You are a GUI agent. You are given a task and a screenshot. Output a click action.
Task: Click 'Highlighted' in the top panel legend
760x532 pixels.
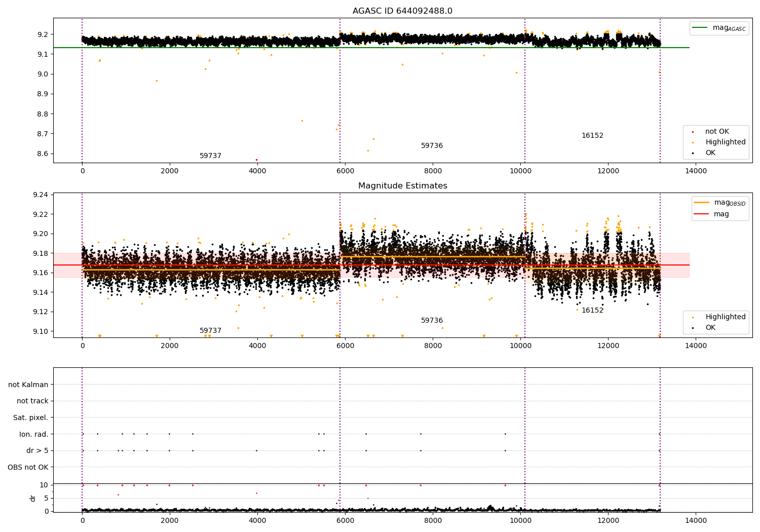(x=719, y=142)
